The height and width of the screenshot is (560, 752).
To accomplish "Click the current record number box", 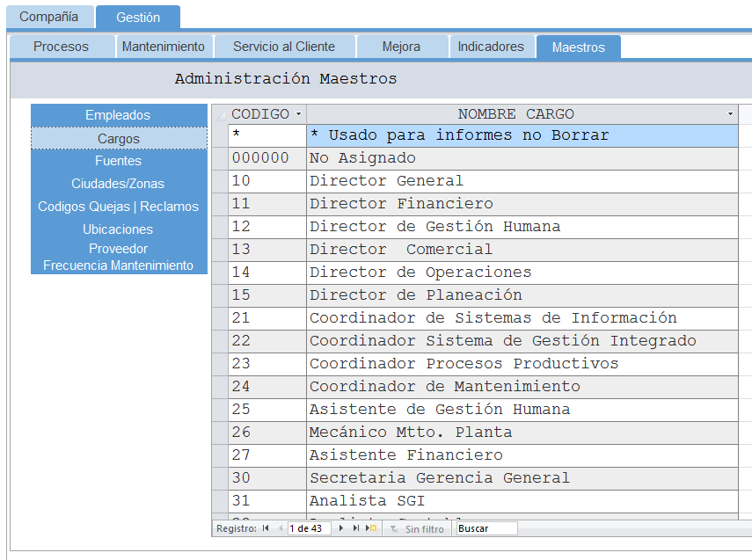I will point(310,528).
